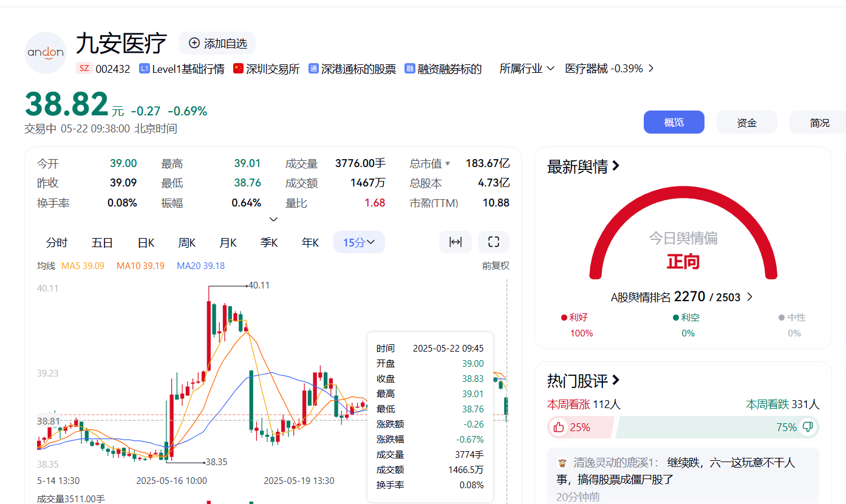Click the 量比 value 1.68
Screen dimensions: 846x504
coord(375,203)
